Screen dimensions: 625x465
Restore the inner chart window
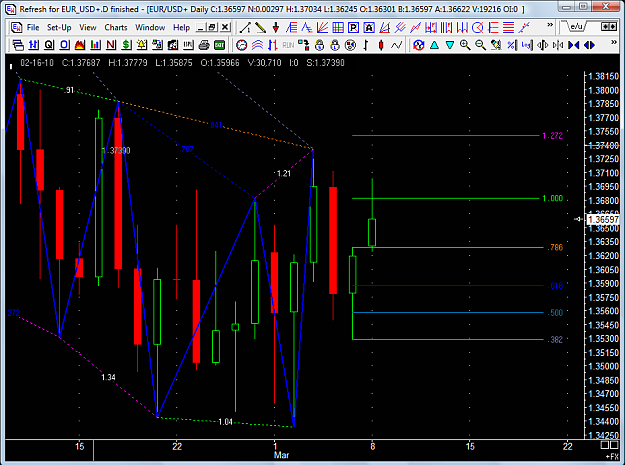point(212,27)
